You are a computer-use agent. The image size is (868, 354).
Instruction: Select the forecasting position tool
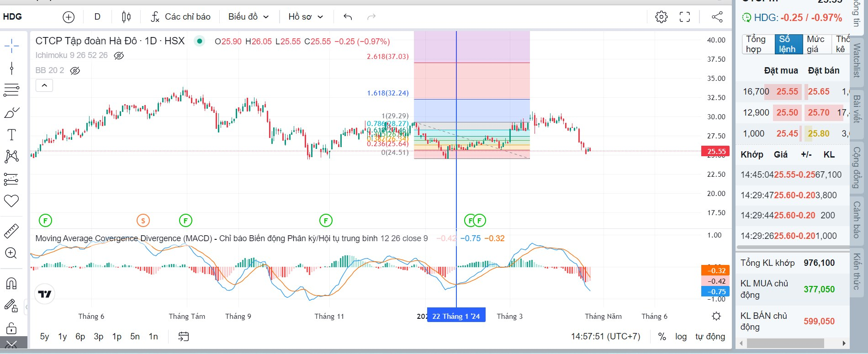point(11,179)
